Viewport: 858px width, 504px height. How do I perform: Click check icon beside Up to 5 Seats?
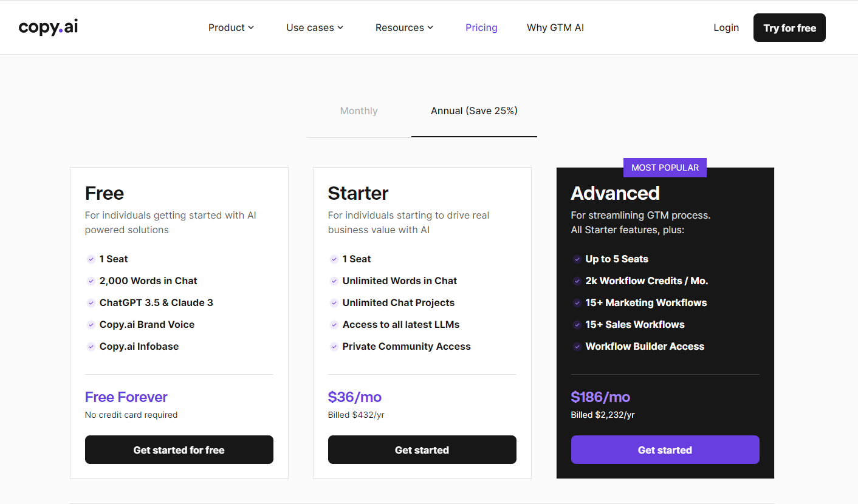click(x=577, y=259)
